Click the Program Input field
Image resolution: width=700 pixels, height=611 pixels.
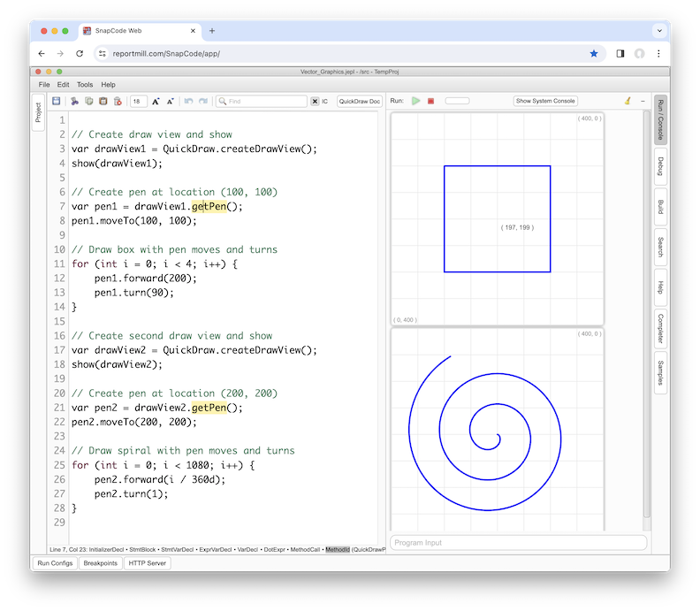point(518,543)
